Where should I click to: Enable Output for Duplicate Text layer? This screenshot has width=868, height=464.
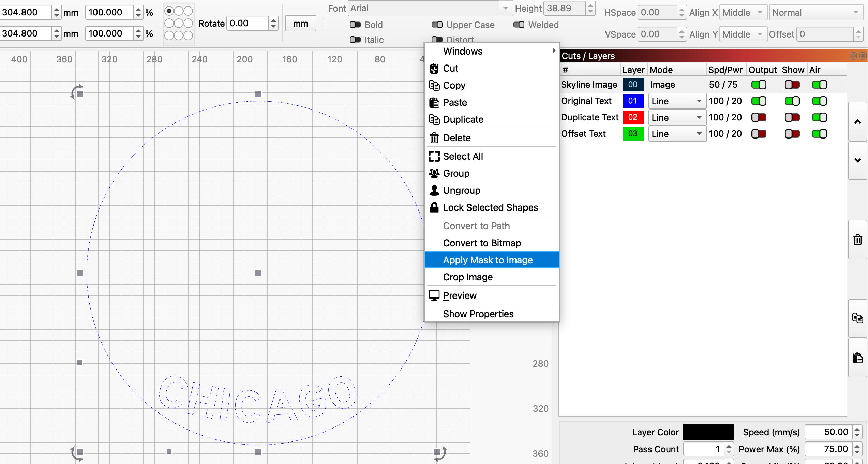[759, 117]
